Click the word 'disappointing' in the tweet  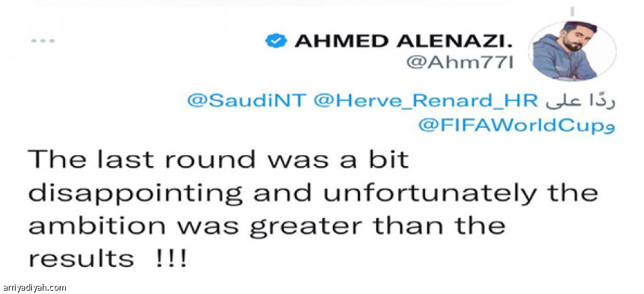tap(135, 194)
